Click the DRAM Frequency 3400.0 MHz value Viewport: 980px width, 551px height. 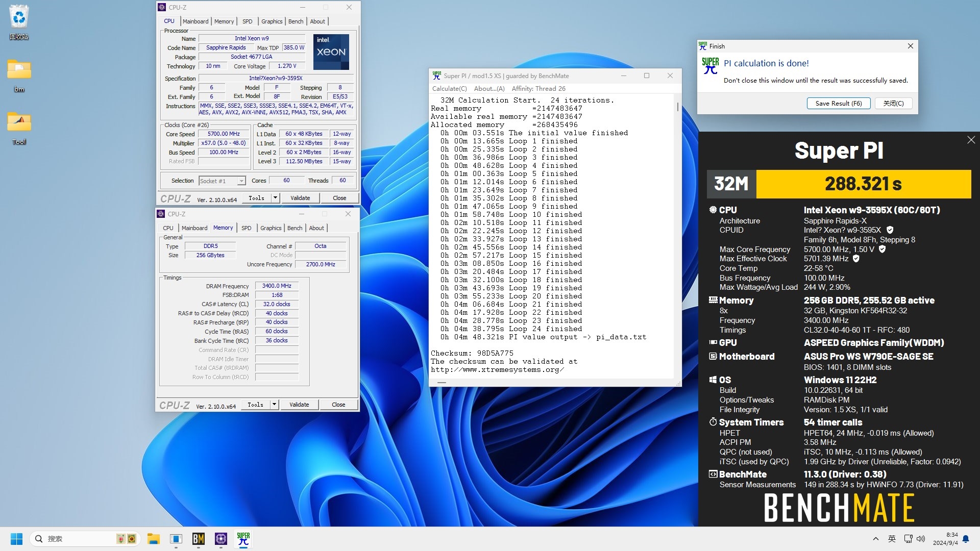point(277,286)
